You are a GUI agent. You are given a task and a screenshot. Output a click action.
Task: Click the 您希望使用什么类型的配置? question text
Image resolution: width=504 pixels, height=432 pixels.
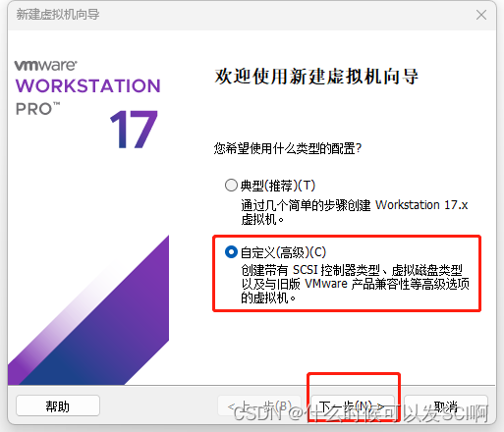[288, 148]
